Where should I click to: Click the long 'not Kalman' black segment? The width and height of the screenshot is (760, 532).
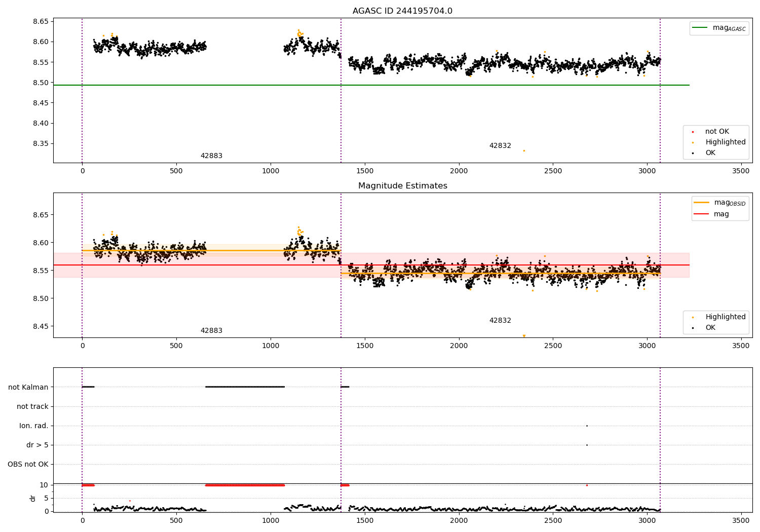(x=245, y=387)
